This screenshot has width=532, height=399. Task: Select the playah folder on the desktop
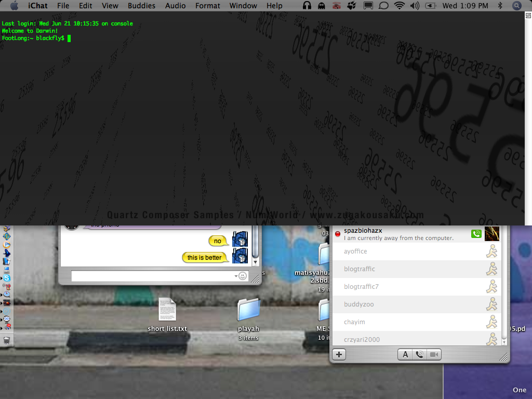click(x=248, y=310)
